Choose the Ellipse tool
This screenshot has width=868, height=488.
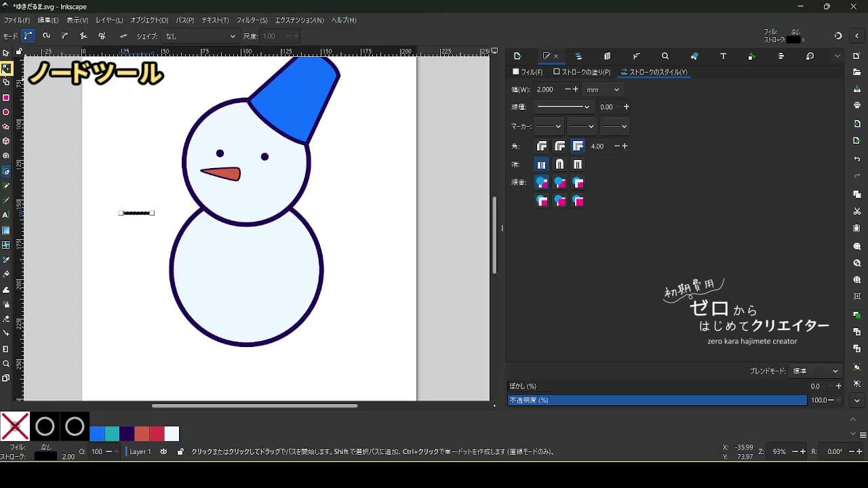[6, 112]
